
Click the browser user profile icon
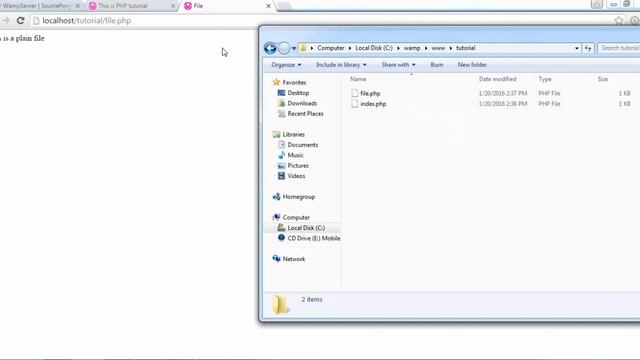596,4
